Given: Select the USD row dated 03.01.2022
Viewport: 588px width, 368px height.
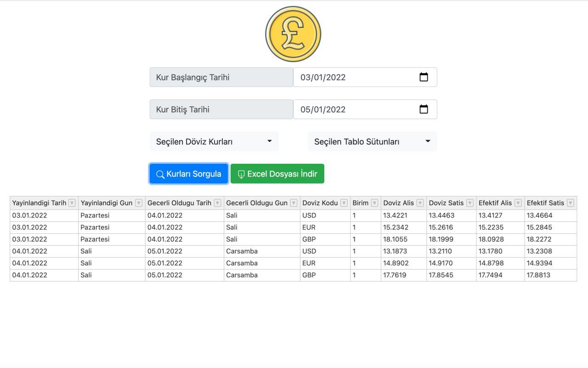Looking at the screenshot, I should 184,215.
